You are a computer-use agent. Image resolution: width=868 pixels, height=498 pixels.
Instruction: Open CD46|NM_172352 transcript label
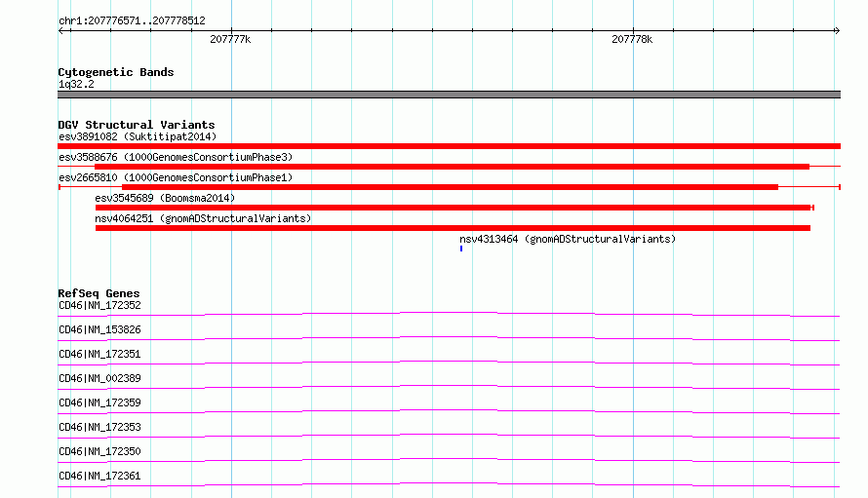99,305
